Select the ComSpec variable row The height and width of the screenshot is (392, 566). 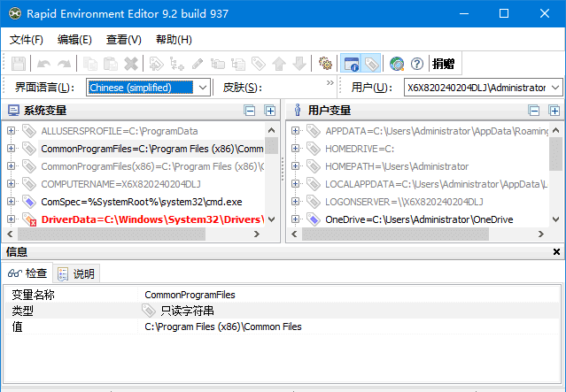142,202
